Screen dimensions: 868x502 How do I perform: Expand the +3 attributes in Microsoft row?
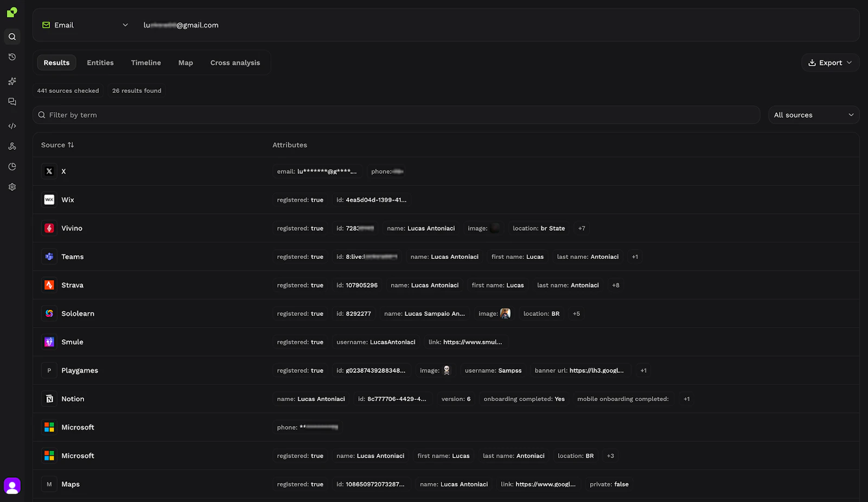pyautogui.click(x=610, y=456)
